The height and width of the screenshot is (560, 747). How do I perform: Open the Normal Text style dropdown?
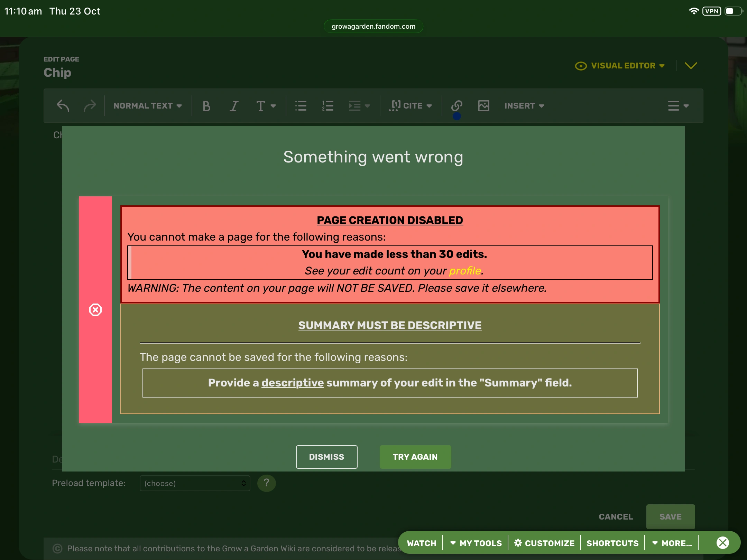(x=148, y=106)
